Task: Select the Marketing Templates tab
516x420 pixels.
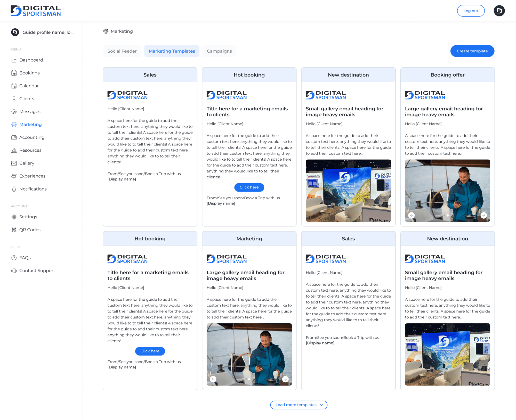Action: tap(172, 51)
